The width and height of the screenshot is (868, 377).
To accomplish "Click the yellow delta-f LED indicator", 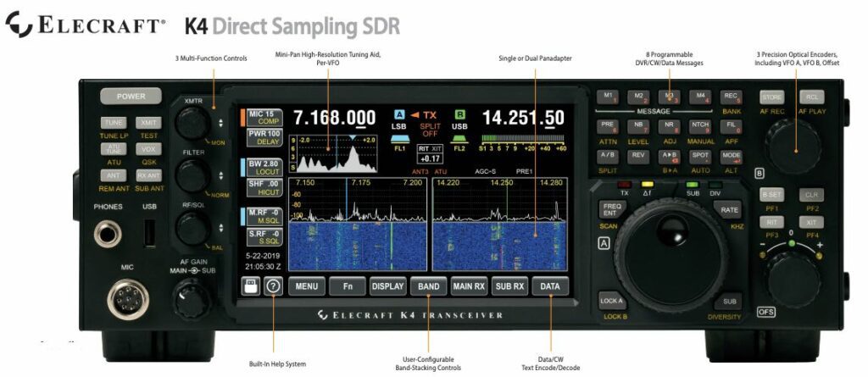I will 647,185.
